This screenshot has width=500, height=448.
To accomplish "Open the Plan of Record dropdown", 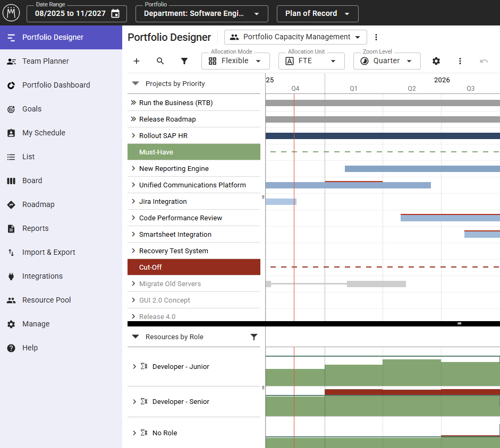I will click(x=317, y=14).
